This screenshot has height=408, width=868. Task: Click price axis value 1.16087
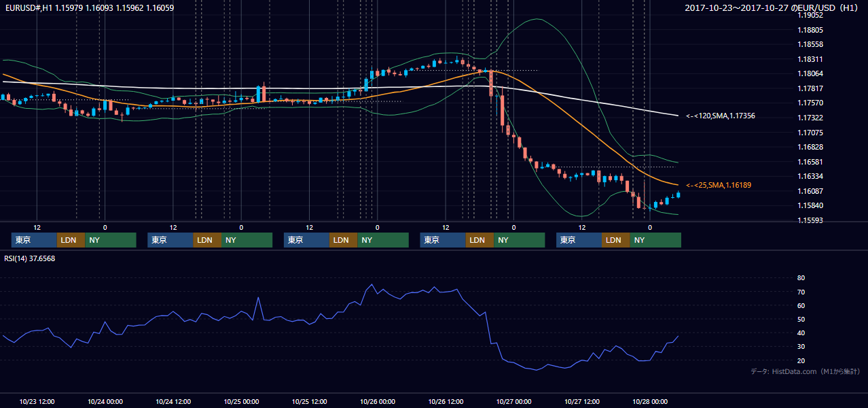[x=810, y=191]
